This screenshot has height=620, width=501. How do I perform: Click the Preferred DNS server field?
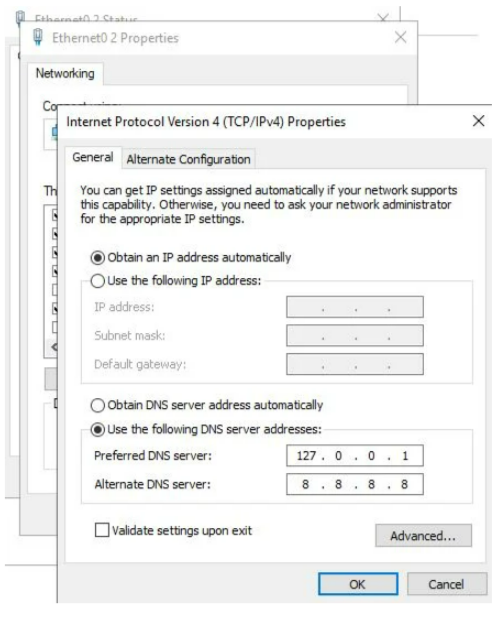(x=355, y=456)
